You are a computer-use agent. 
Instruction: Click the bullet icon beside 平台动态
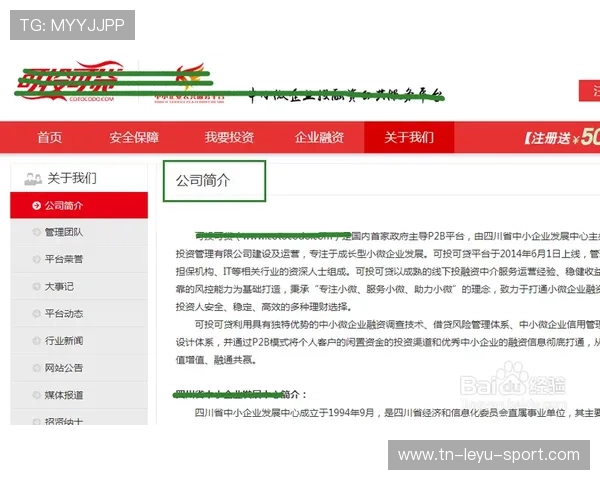click(36, 313)
